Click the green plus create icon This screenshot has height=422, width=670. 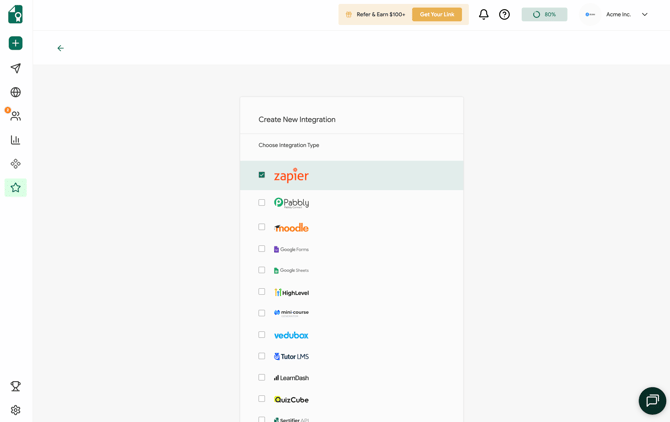pos(15,43)
